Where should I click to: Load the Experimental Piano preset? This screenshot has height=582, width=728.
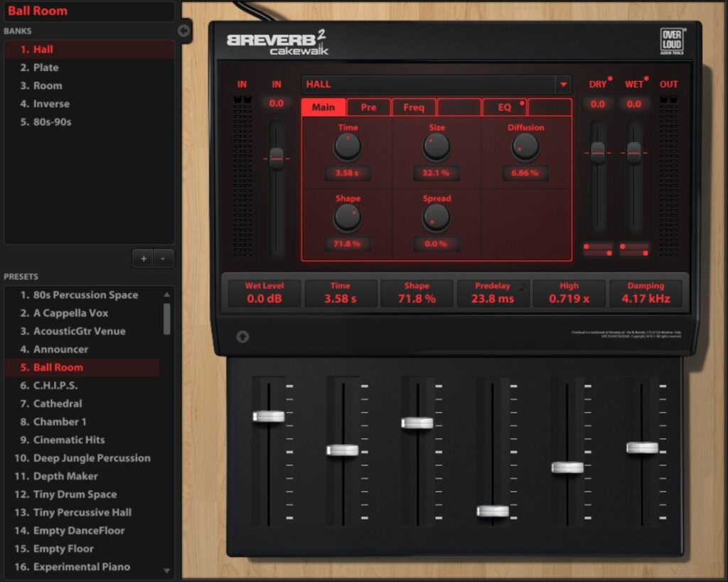82,566
